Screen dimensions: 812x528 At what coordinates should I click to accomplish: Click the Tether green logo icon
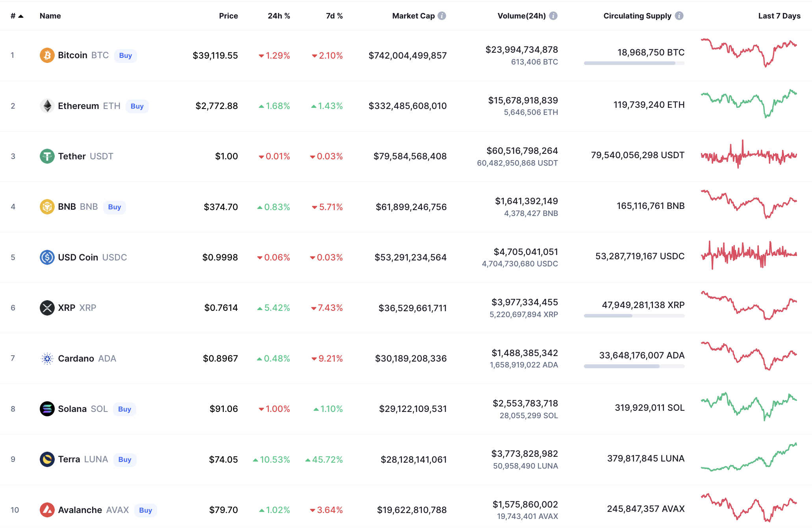click(47, 156)
